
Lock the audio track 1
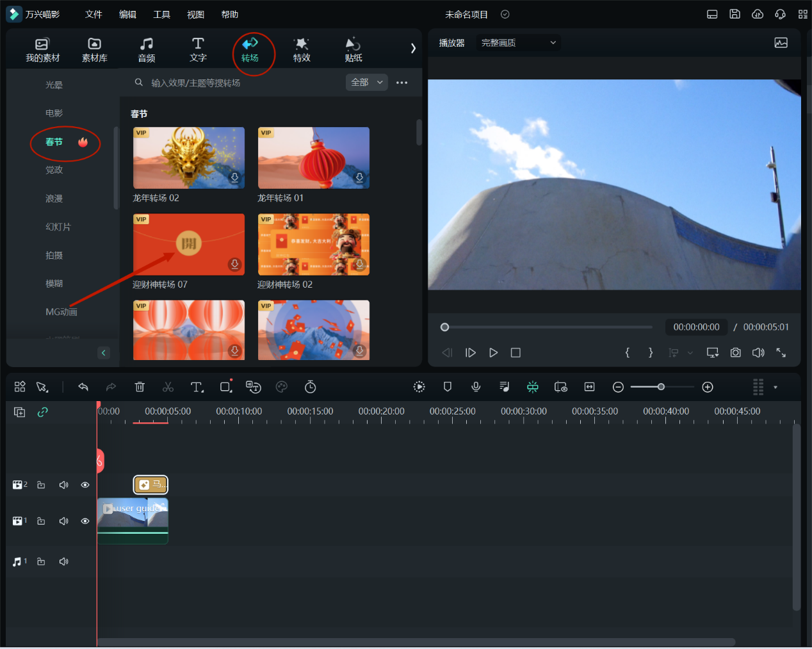click(x=41, y=561)
